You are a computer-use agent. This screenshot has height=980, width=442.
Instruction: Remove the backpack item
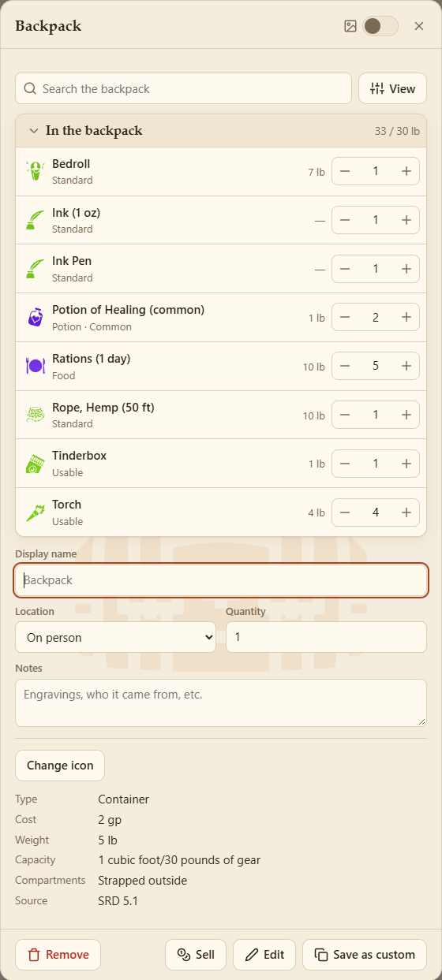click(58, 955)
